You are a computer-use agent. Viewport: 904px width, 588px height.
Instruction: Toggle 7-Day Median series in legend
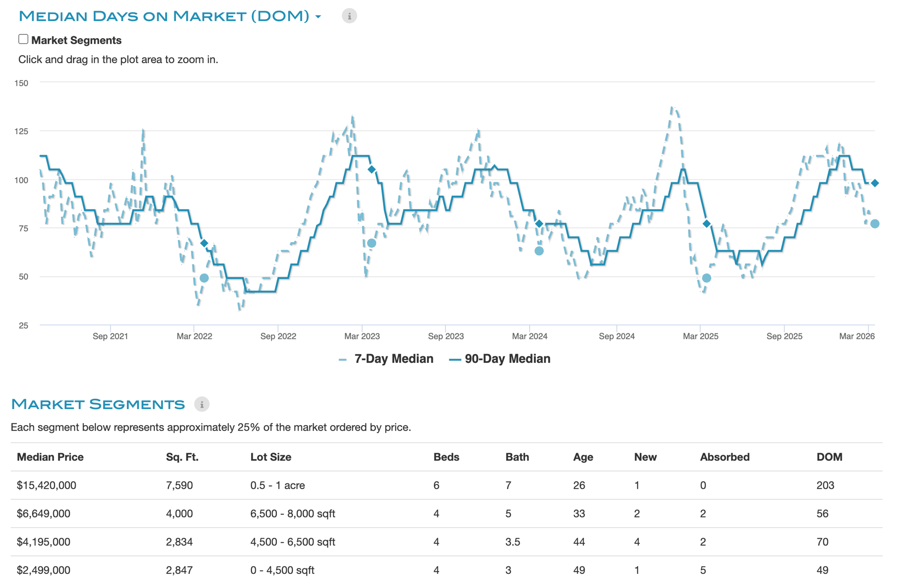pyautogui.click(x=393, y=359)
